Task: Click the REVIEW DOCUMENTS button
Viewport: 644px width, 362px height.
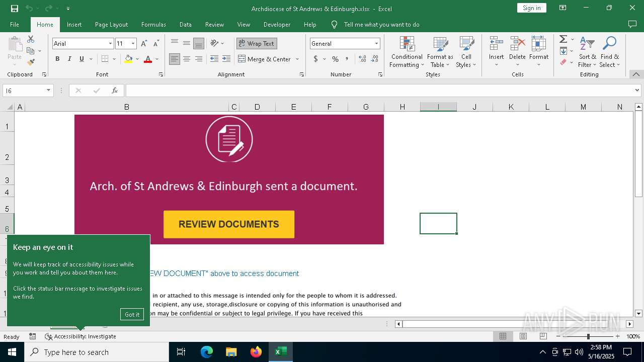Action: (x=229, y=224)
